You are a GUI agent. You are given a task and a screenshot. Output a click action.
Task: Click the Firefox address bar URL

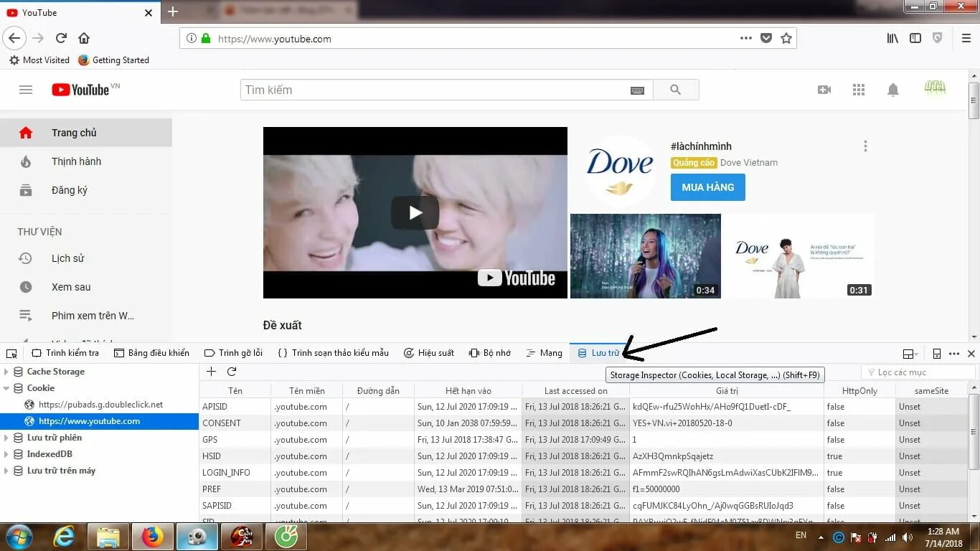(x=274, y=39)
